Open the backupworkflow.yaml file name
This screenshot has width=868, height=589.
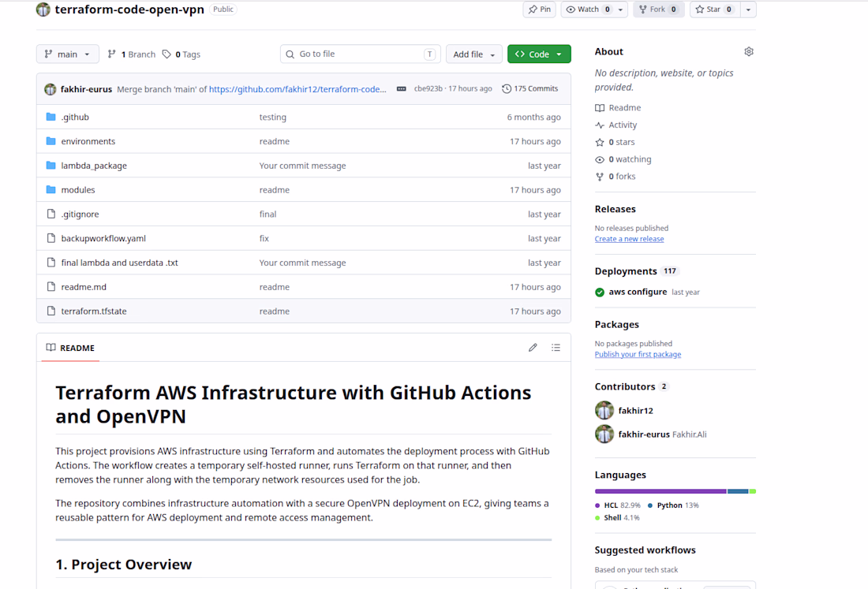[103, 238]
